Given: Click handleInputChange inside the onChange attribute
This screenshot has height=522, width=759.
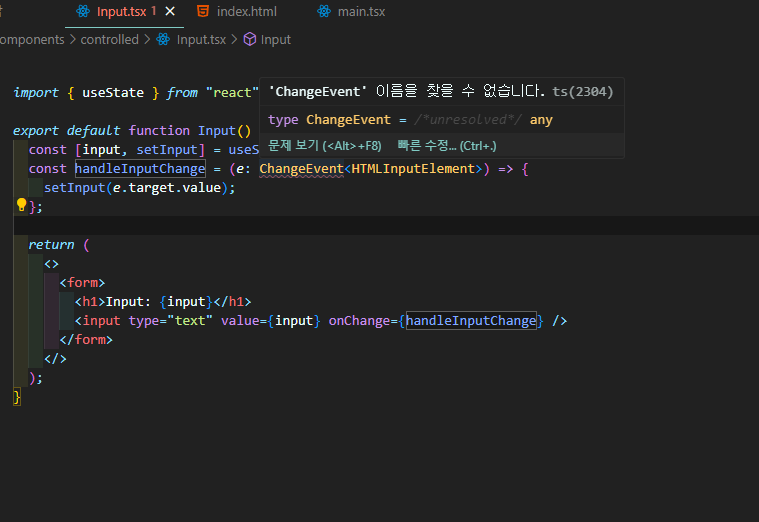Looking at the screenshot, I should (x=471, y=321).
